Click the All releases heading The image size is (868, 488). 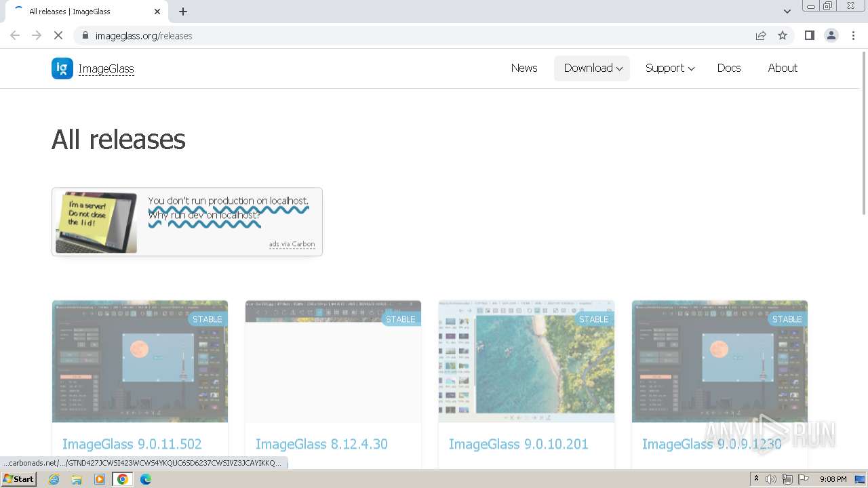(119, 140)
